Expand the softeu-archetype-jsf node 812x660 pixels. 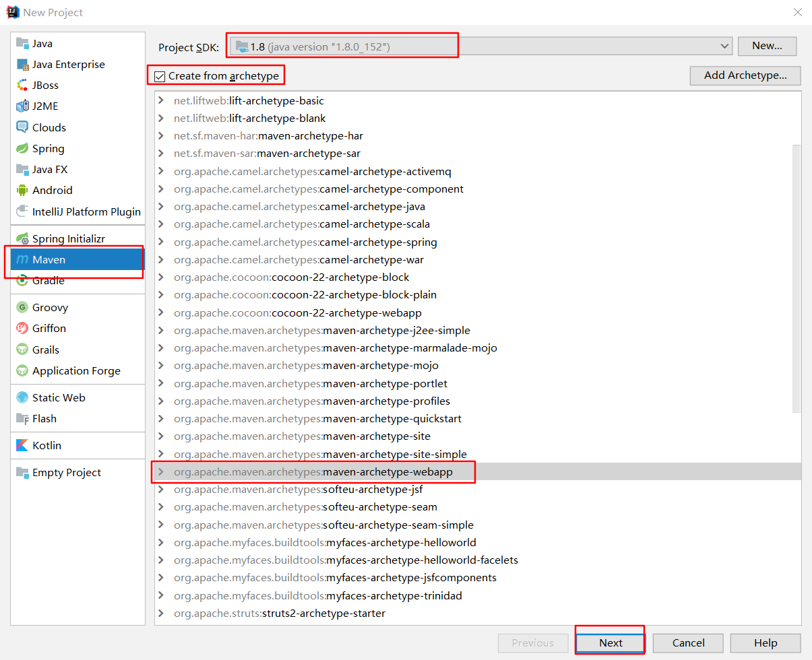coord(160,490)
